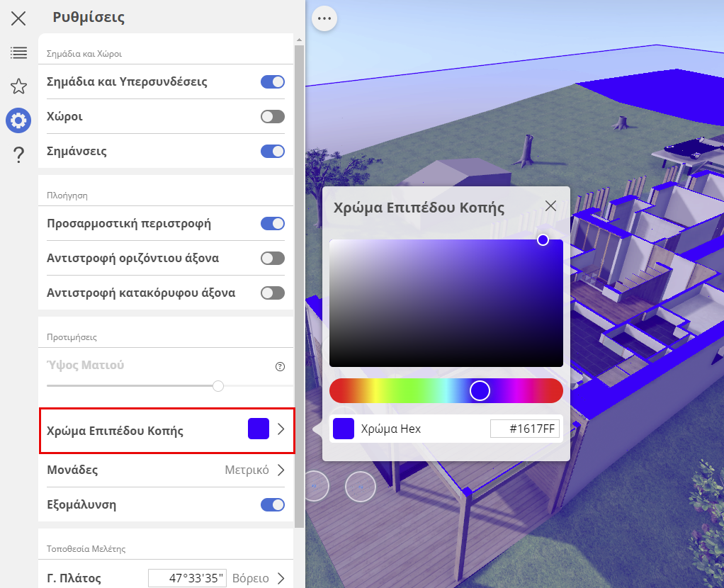Click the latitude field 47°33'35"
The height and width of the screenshot is (588, 724).
click(x=187, y=578)
